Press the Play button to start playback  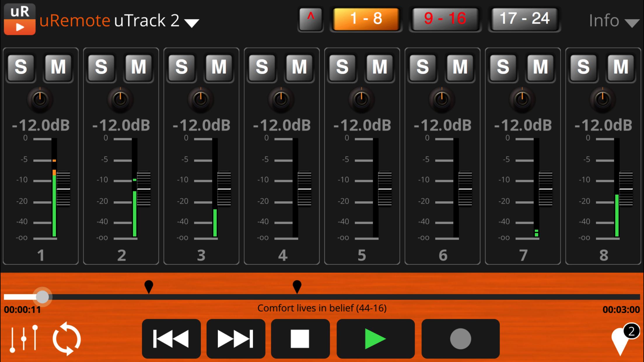pos(375,339)
